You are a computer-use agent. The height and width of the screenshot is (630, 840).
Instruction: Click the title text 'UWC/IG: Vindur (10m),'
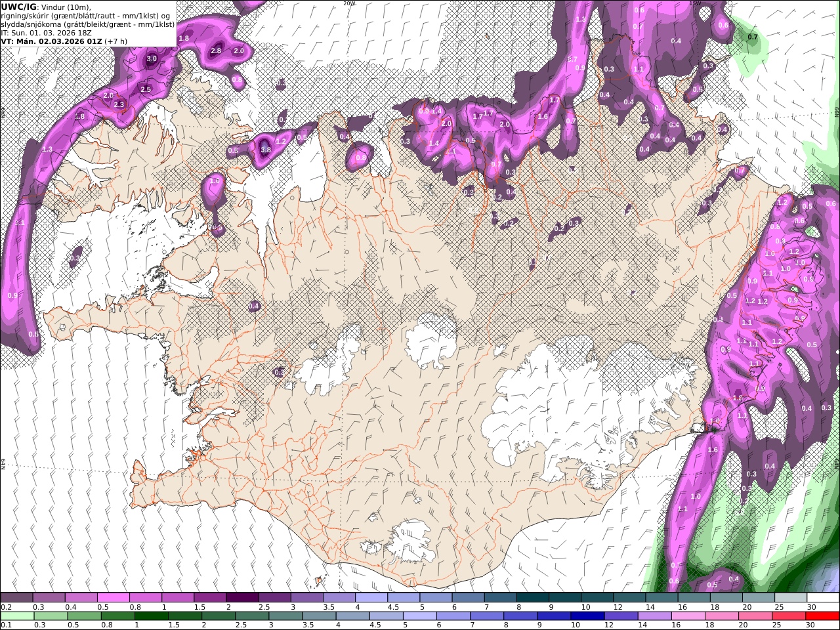coord(46,7)
